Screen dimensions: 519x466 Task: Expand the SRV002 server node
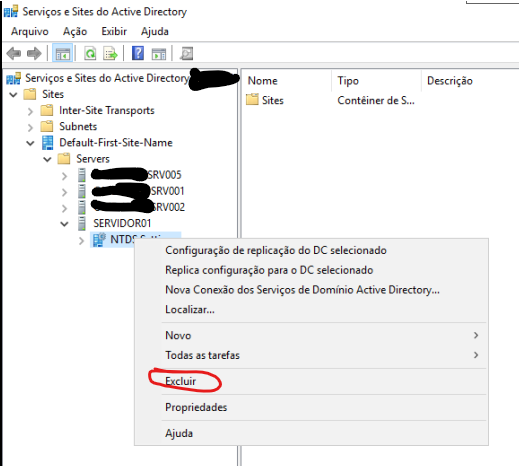pos(64,208)
